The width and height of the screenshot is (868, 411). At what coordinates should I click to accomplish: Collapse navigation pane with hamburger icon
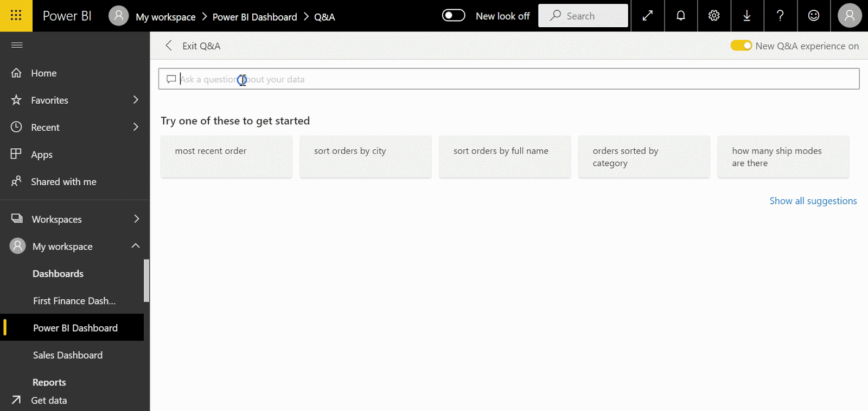pyautogui.click(x=17, y=45)
